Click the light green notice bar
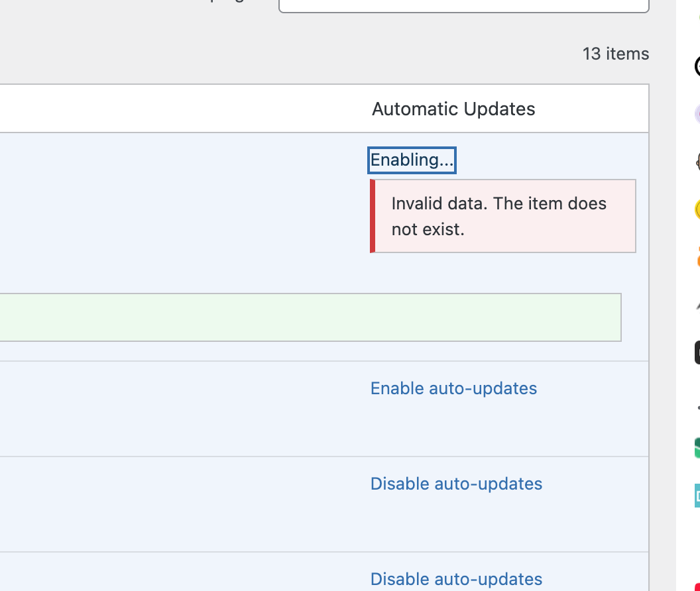700x591 pixels. tap(310, 317)
